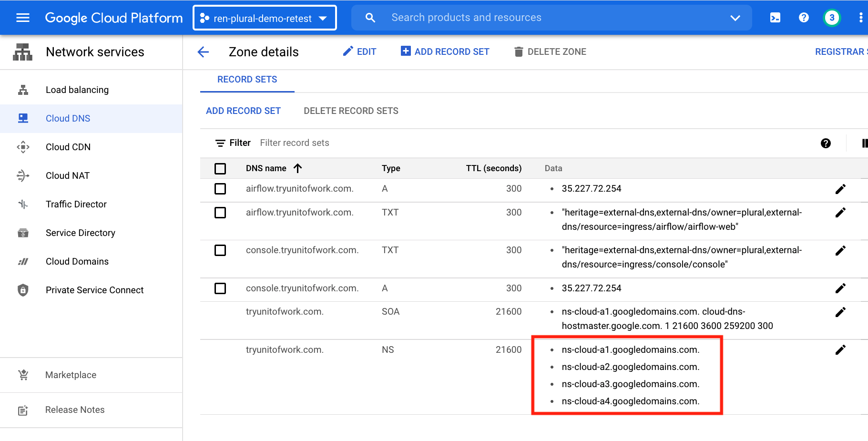The height and width of the screenshot is (441, 868).
Task: Open the hamburger navigation menu
Action: 23,18
